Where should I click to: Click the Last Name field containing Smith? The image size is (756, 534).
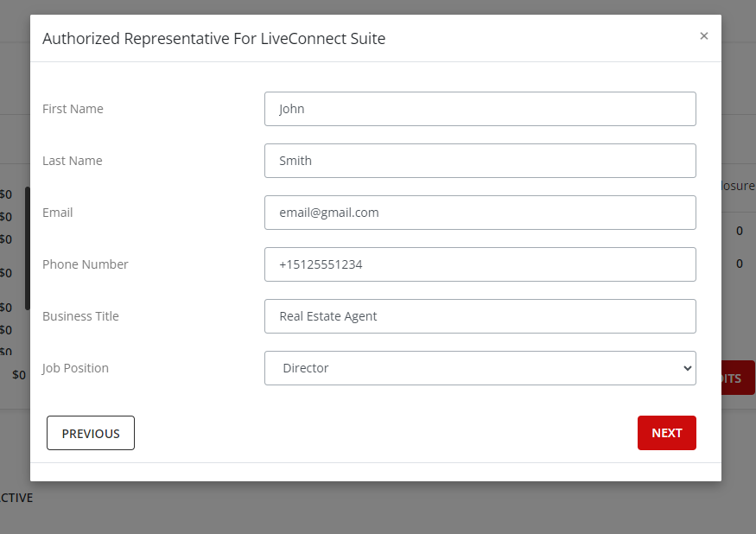pos(480,161)
